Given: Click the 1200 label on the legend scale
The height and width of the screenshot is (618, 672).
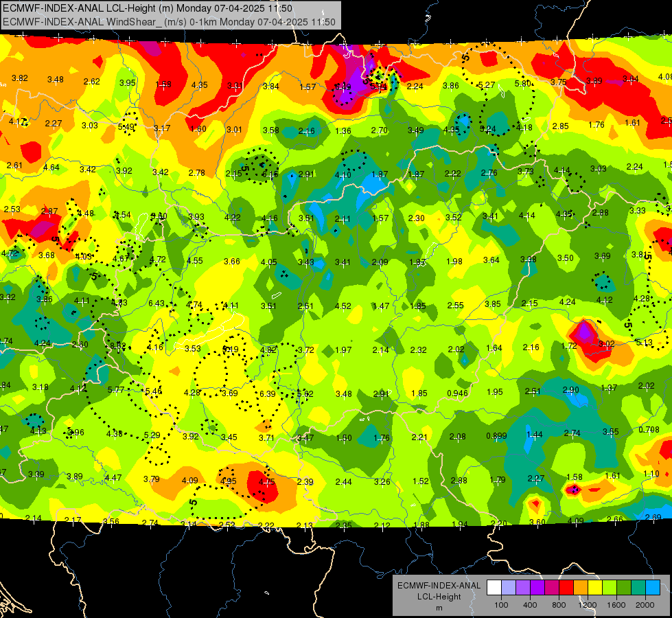Looking at the screenshot, I should point(588,605).
